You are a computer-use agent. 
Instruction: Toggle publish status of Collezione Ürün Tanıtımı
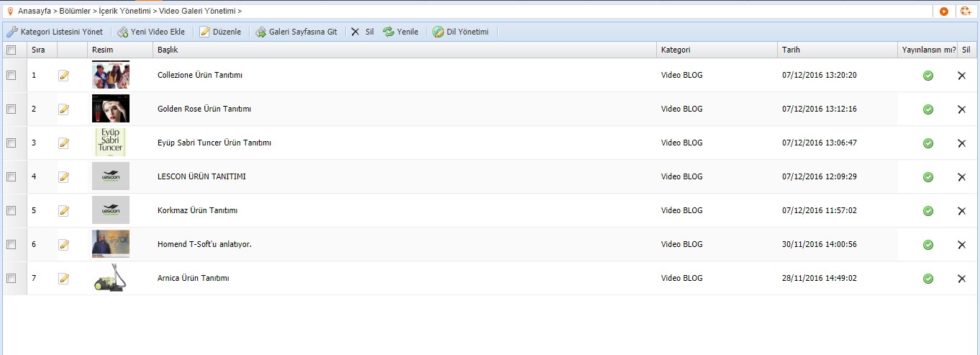(x=928, y=76)
